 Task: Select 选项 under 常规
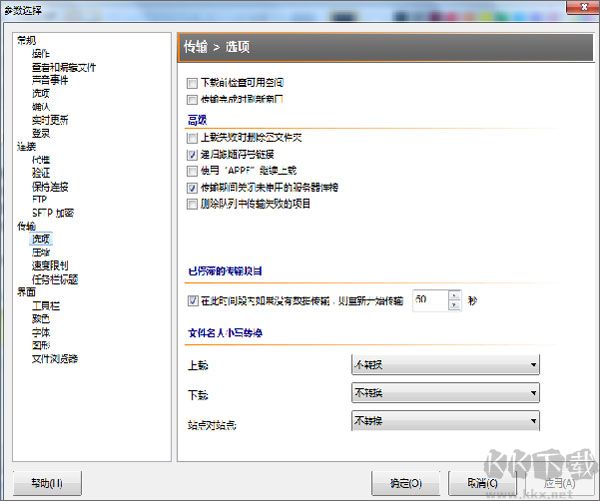point(41,93)
